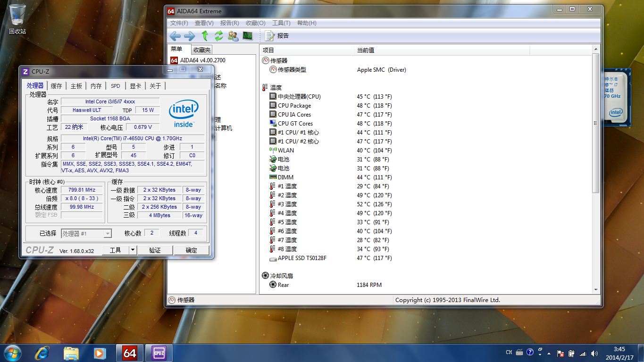644x362 pixels.
Task: Open the users icon in AIDA64 toolbar
Action: pyautogui.click(x=233, y=36)
